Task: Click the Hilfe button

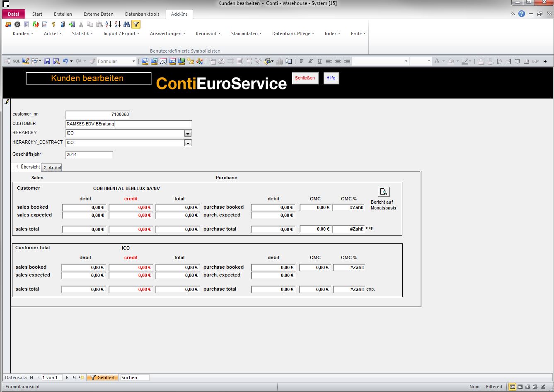Action: (x=331, y=78)
